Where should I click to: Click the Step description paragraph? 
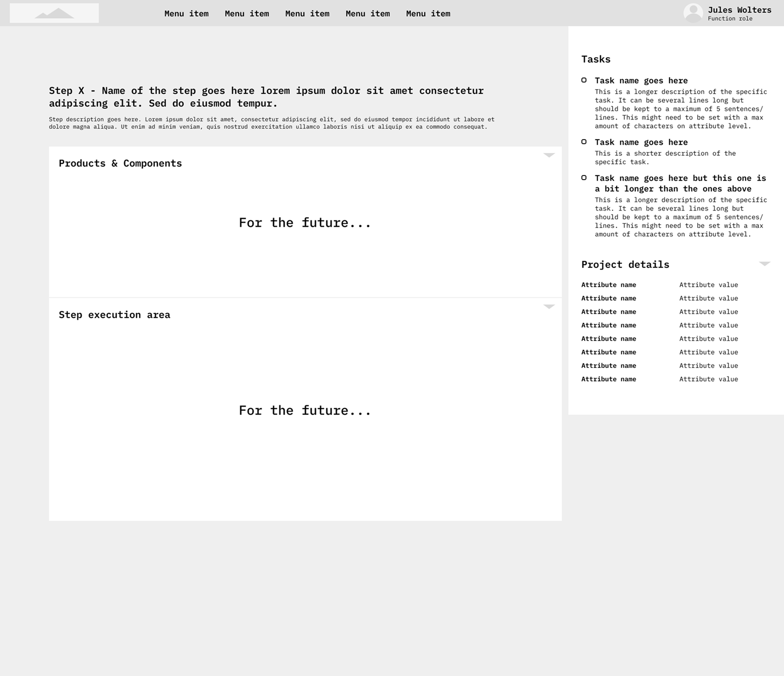point(272,123)
